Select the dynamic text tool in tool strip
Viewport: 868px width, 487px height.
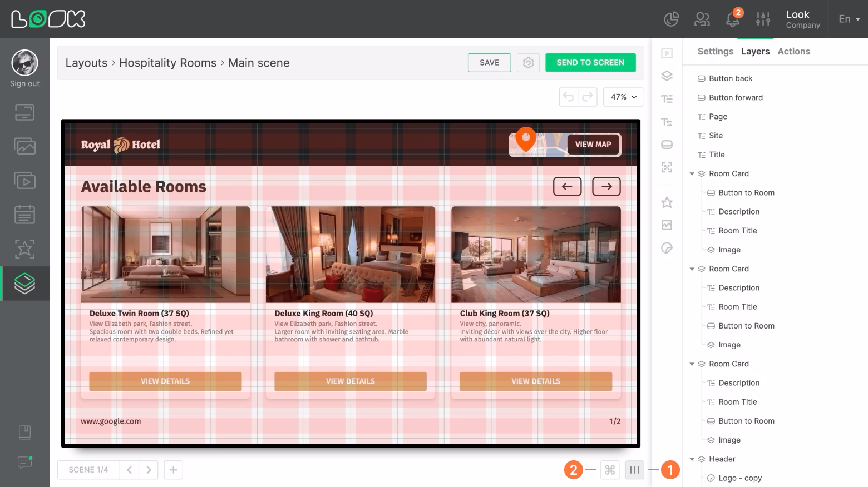(x=667, y=122)
